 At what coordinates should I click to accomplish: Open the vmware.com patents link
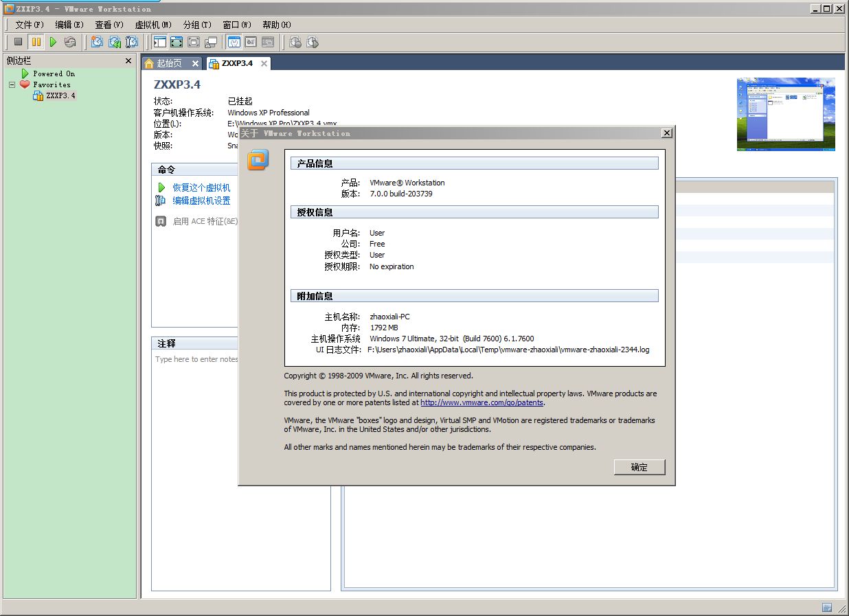482,402
